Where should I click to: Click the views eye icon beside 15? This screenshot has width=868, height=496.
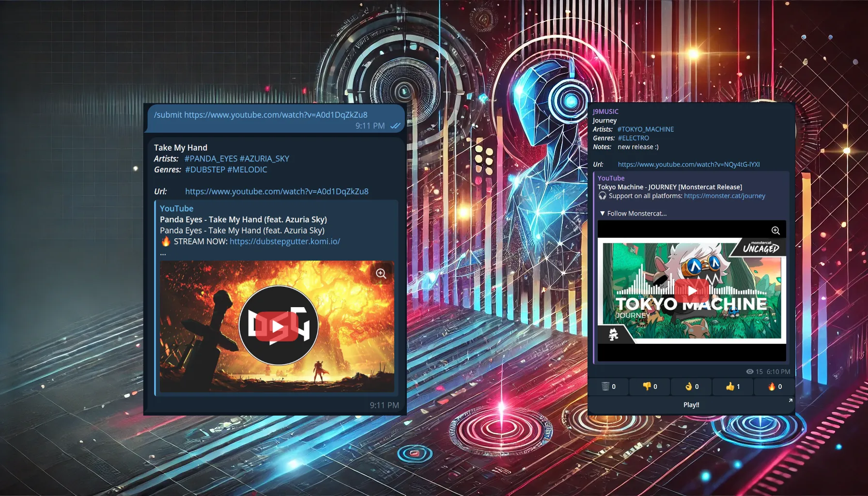(750, 372)
